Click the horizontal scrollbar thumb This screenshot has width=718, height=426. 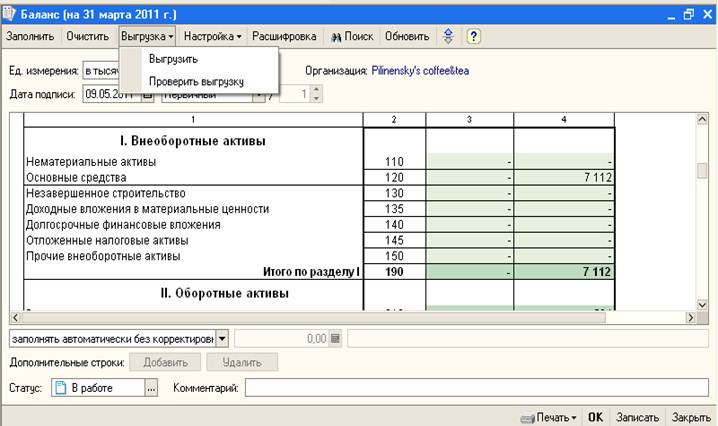(313, 317)
